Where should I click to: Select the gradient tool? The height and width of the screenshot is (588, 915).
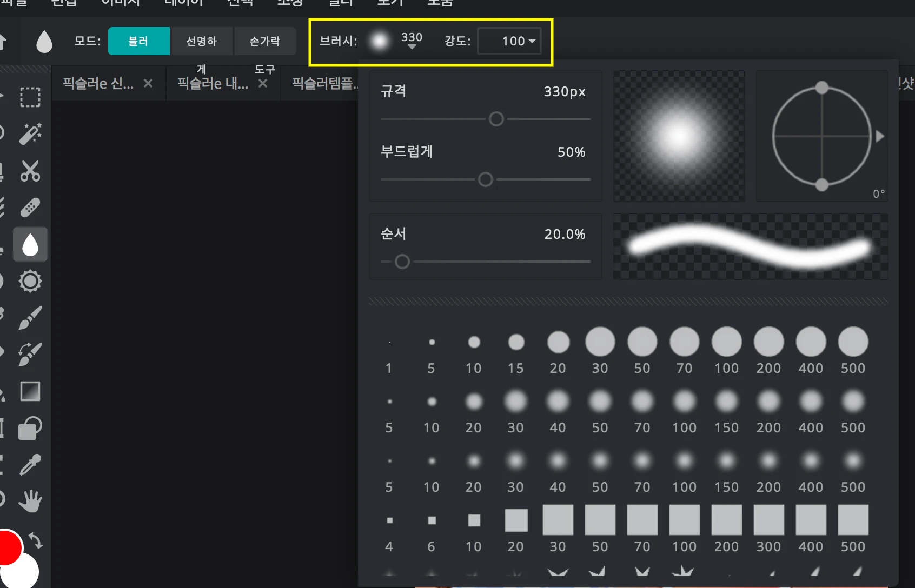pos(30,391)
